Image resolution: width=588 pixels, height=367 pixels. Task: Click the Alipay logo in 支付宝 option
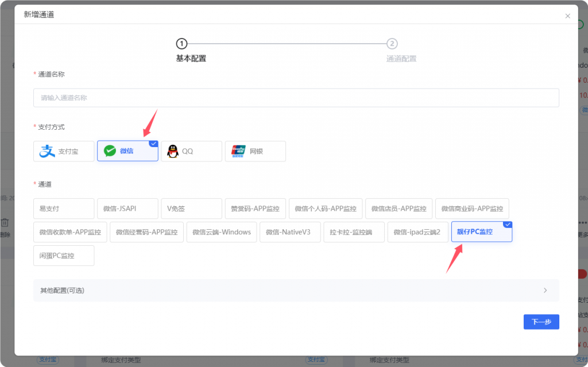(x=46, y=151)
